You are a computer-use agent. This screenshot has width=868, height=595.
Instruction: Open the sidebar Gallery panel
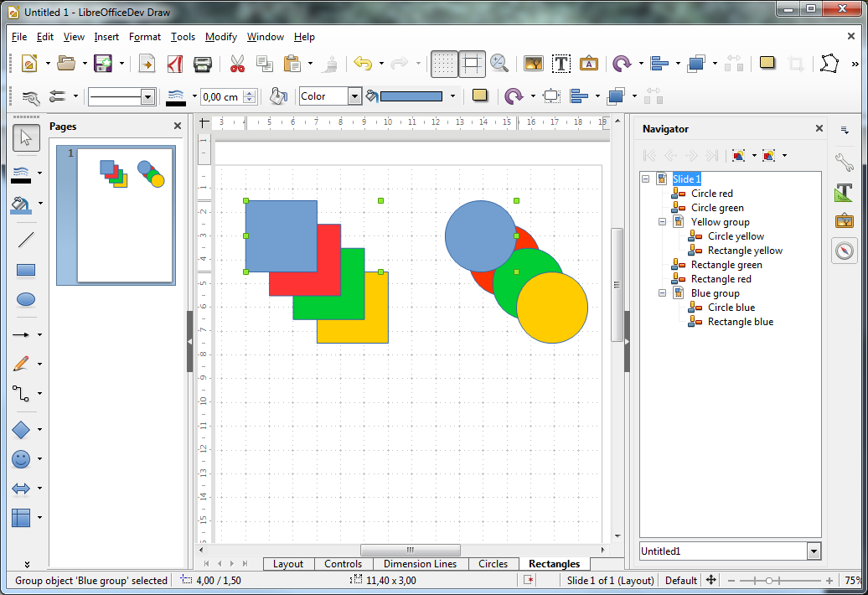[x=844, y=220]
